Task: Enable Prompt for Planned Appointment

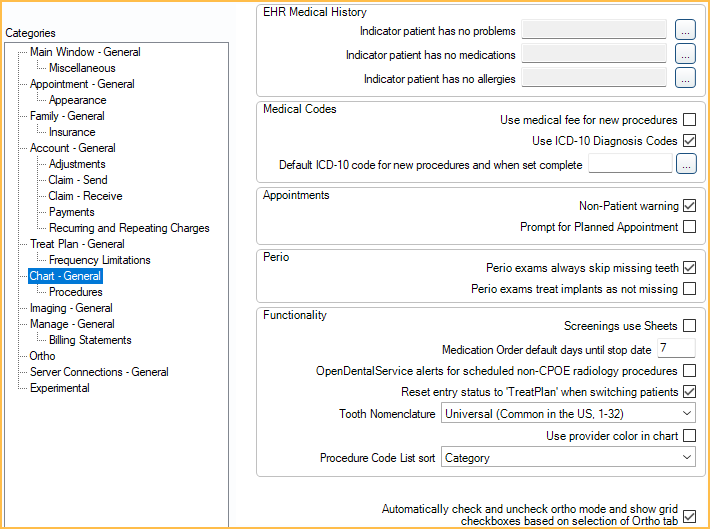Action: point(689,226)
